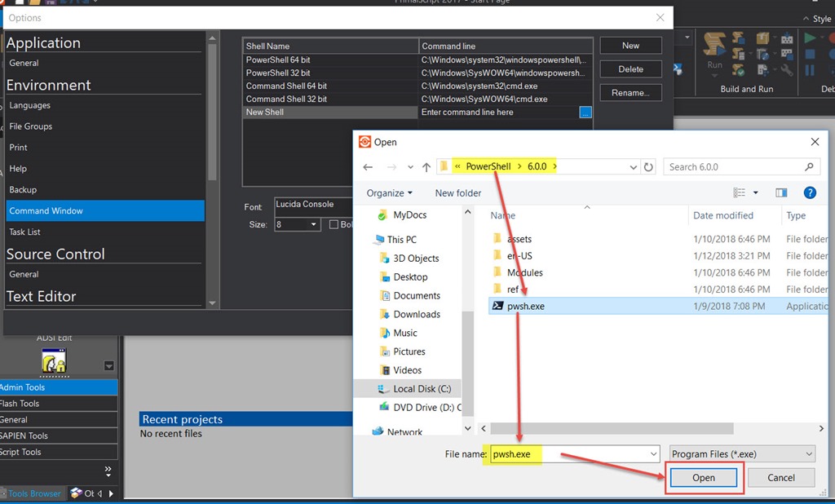The height and width of the screenshot is (504, 835).
Task: Sort by Date modified column header
Action: (723, 215)
